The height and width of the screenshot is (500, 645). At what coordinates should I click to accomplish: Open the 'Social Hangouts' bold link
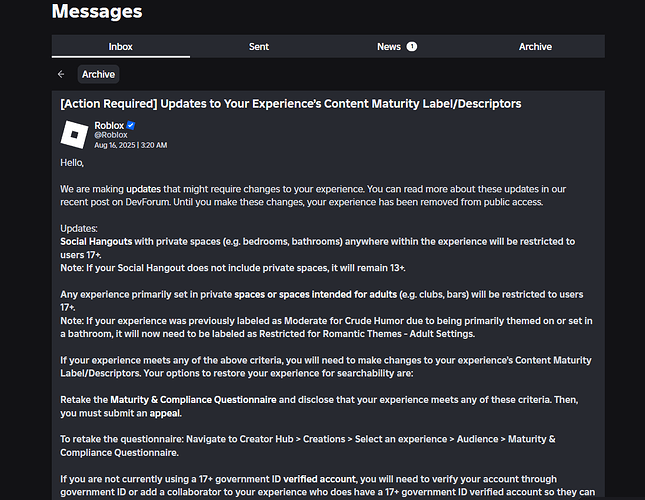[96, 241]
